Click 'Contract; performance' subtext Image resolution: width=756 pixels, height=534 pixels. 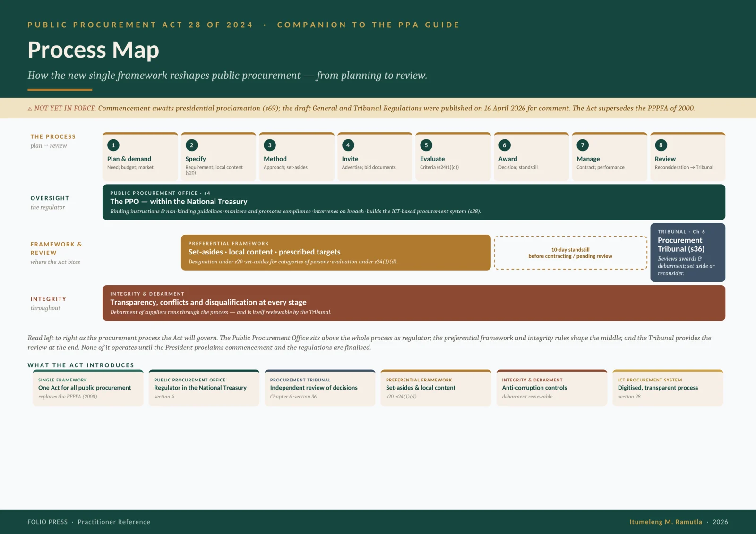pyautogui.click(x=601, y=167)
